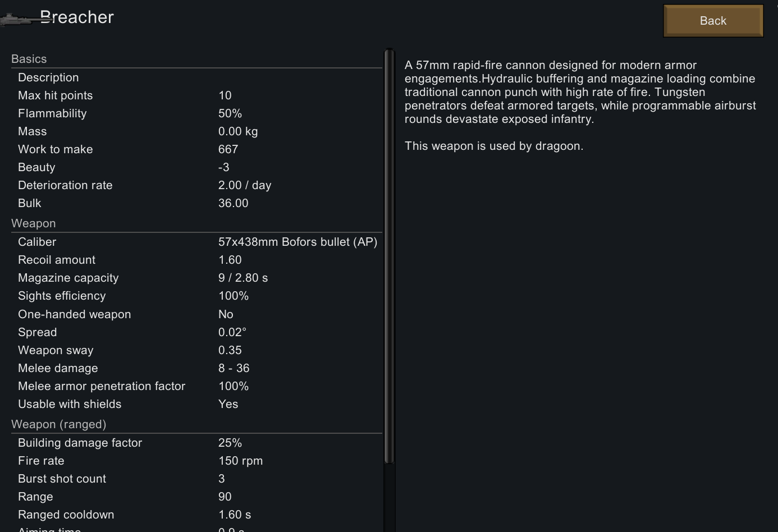Click the One-handed weapon row
Image resolution: width=778 pixels, height=532 pixels.
point(196,314)
